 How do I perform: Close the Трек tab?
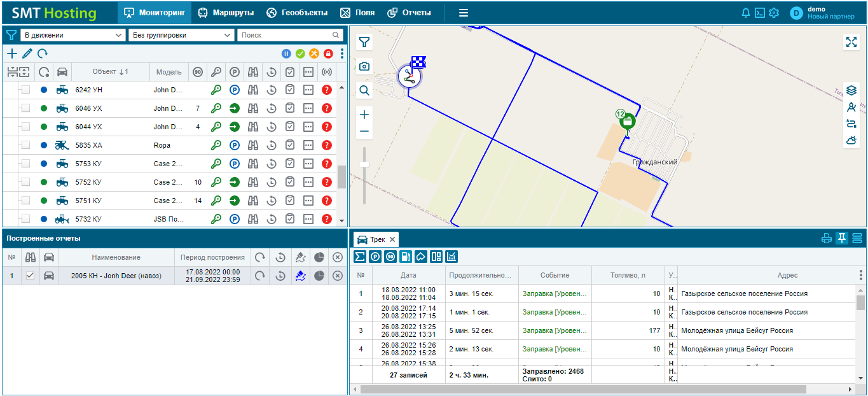click(392, 239)
